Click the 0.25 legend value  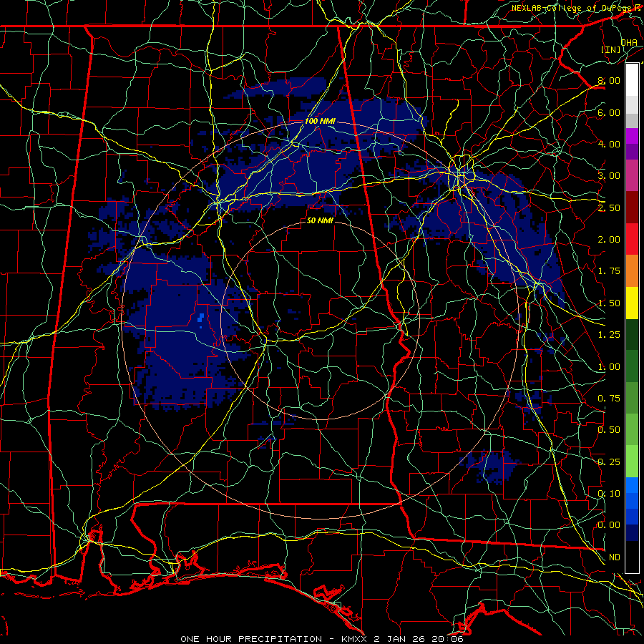[609, 462]
